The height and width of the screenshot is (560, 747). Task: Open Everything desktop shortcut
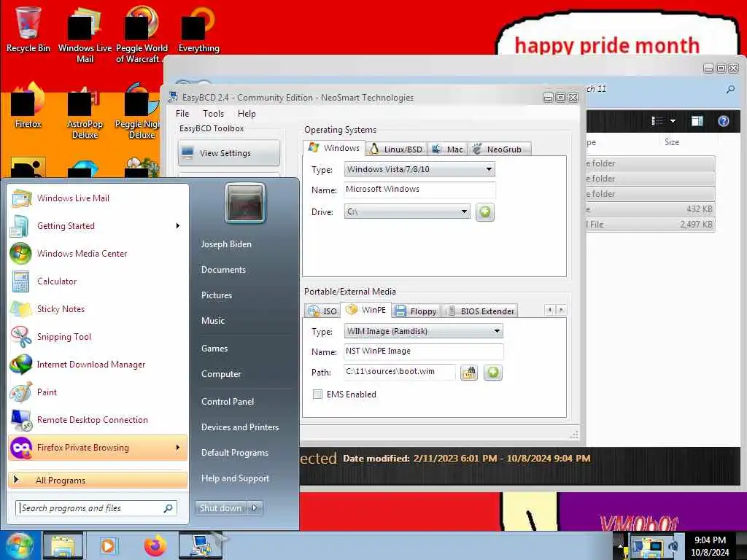198,29
